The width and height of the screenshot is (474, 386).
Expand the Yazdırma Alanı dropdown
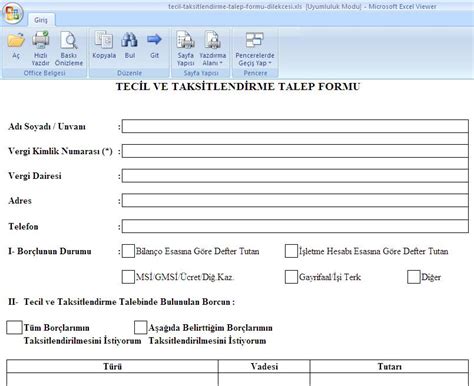(213, 49)
